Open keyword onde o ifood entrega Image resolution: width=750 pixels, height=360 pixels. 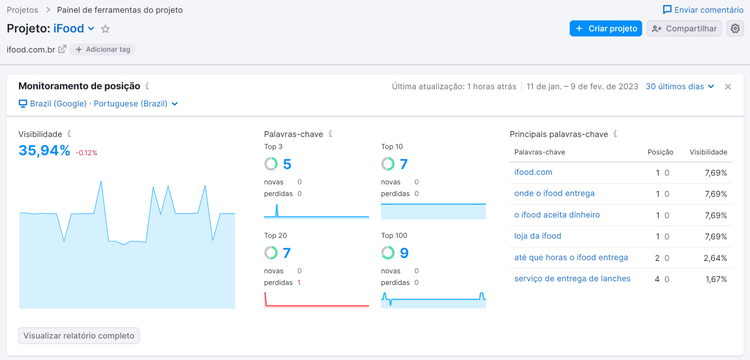[x=554, y=194]
